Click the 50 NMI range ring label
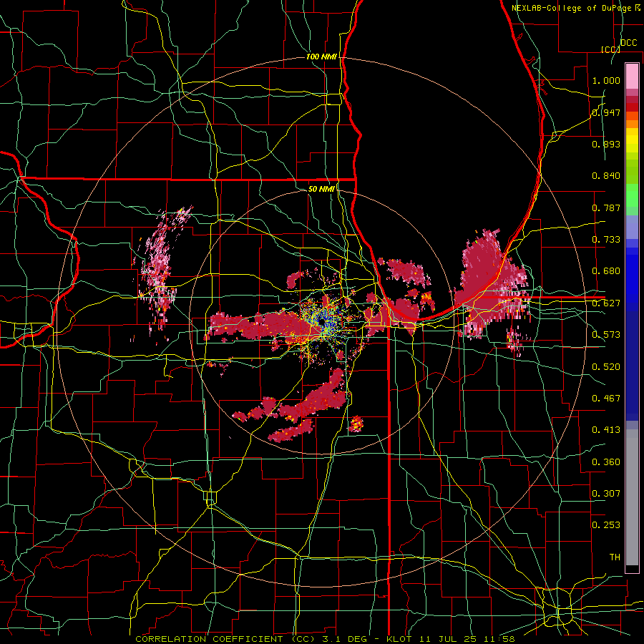The image size is (644, 644). pyautogui.click(x=321, y=189)
